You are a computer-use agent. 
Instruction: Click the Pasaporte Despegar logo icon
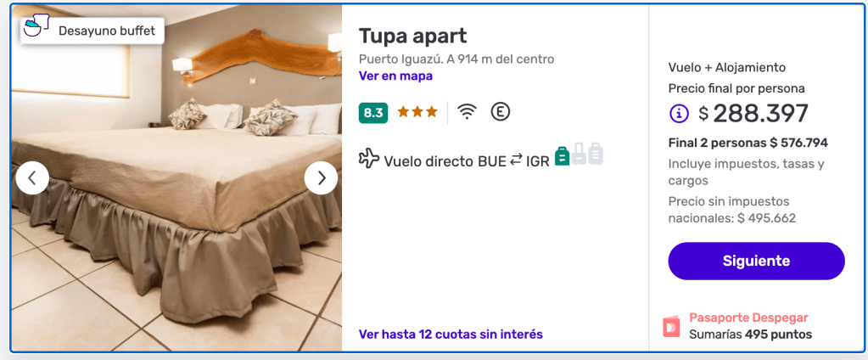671,327
